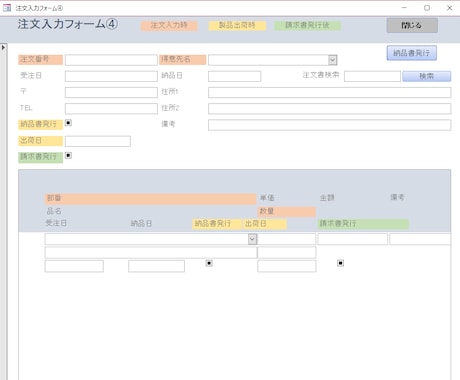Click the 受注日 field in the detail row

click(x=74, y=266)
